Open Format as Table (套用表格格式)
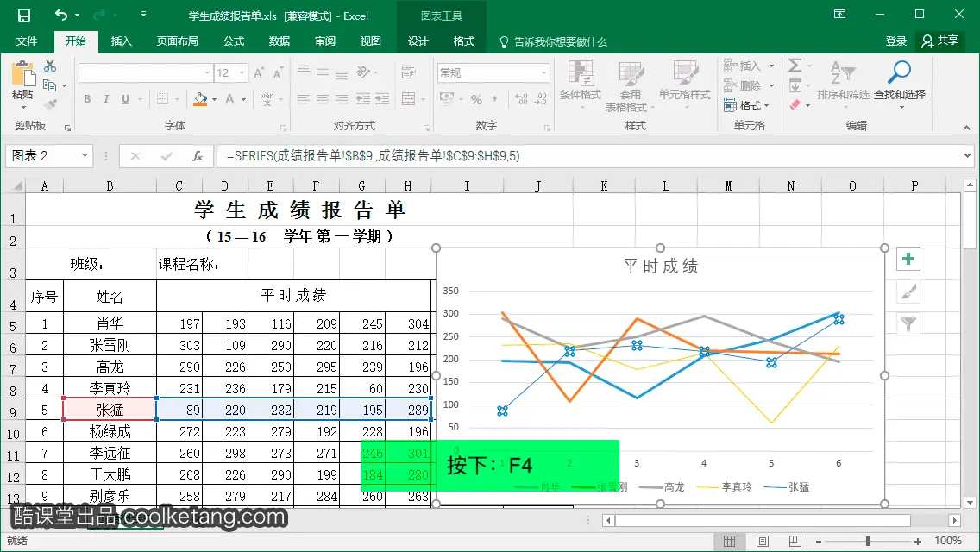This screenshot has width=980, height=552. (x=630, y=86)
